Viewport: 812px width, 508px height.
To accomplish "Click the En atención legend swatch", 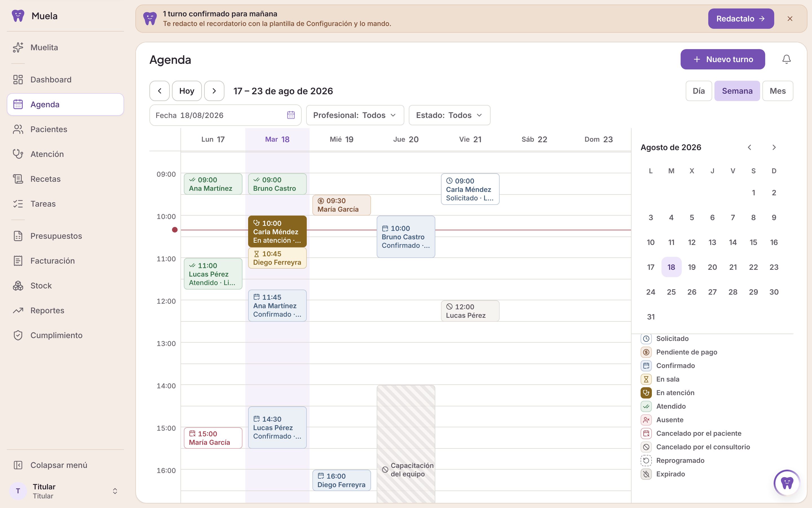I will click(x=646, y=393).
